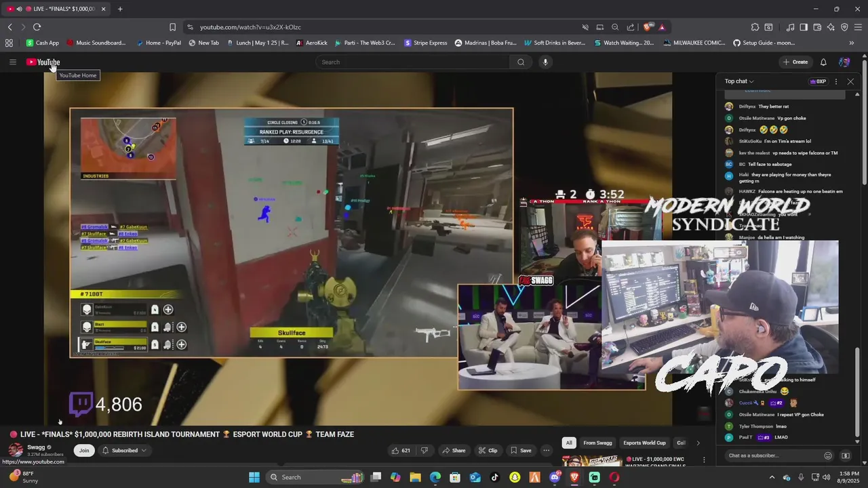
Task: Open Home - PayPal bookmark
Action: click(159, 43)
